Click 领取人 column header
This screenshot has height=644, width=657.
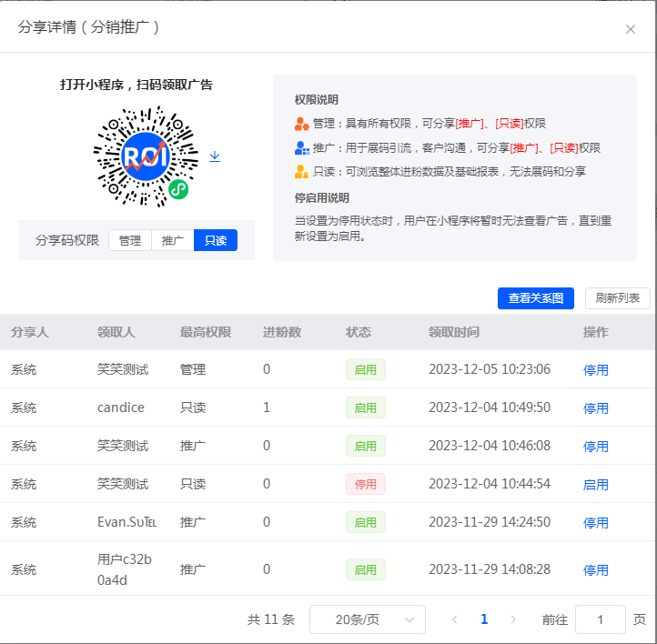[x=116, y=332]
